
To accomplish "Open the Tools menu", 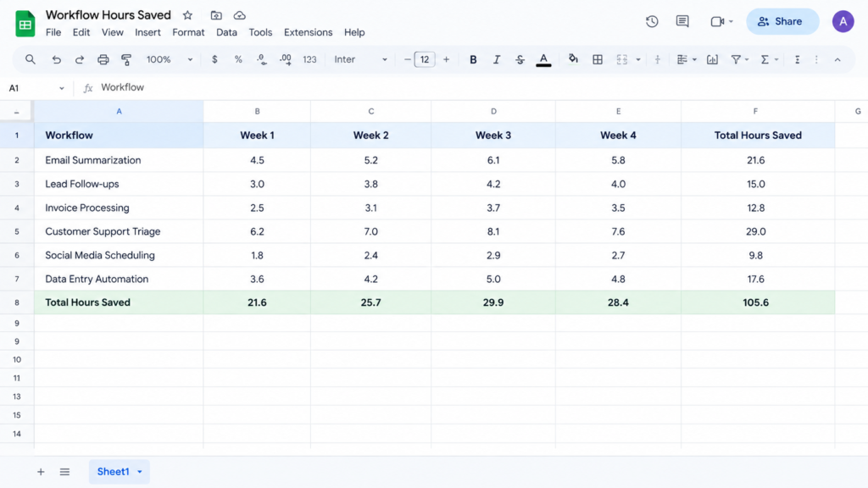I will [260, 32].
